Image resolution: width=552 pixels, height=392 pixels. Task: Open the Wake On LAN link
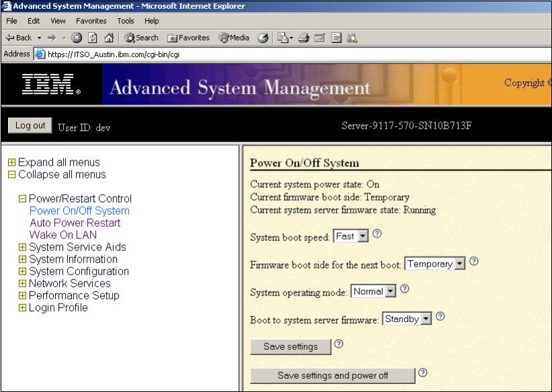point(63,235)
